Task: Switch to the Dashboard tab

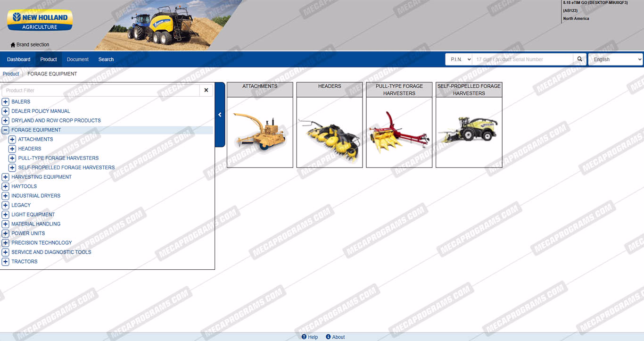Action: pyautogui.click(x=18, y=59)
